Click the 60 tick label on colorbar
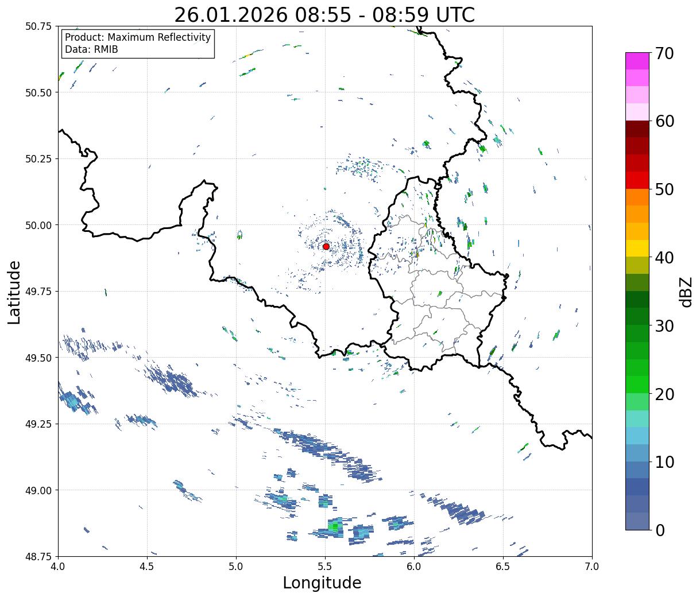The image size is (700, 597). 664,121
